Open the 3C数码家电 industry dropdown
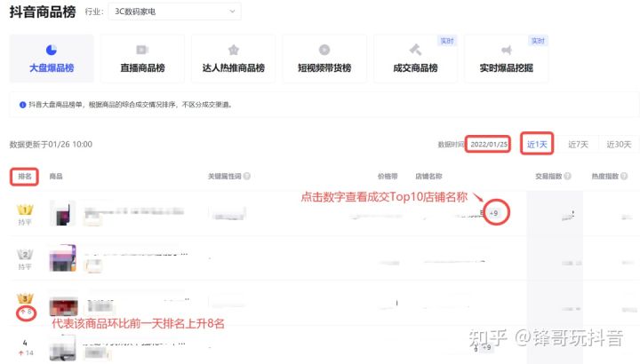 [174, 12]
